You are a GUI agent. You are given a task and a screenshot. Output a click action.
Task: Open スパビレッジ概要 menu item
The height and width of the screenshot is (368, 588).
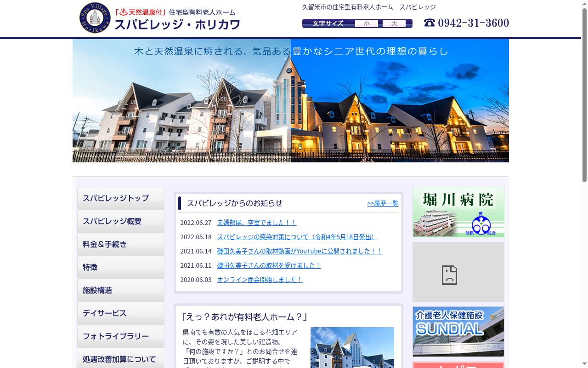pos(121,221)
